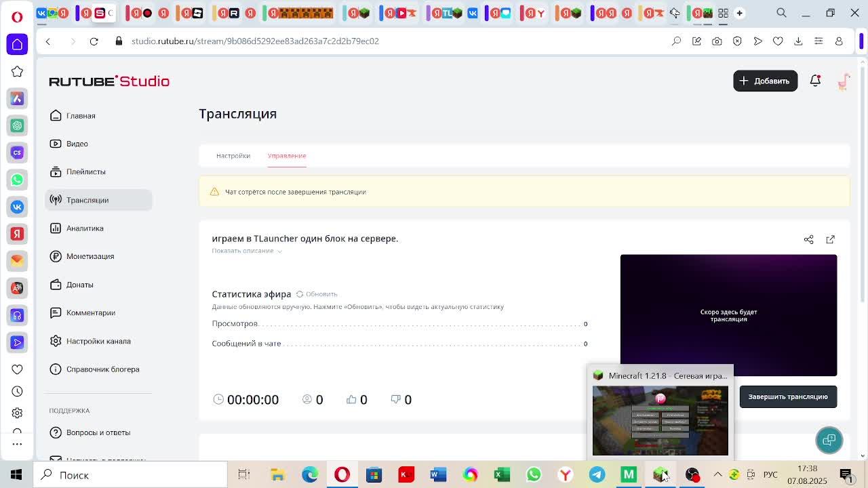Image resolution: width=868 pixels, height=488 pixels.
Task: Click Завершить трансляцию button
Action: pyautogui.click(x=788, y=396)
